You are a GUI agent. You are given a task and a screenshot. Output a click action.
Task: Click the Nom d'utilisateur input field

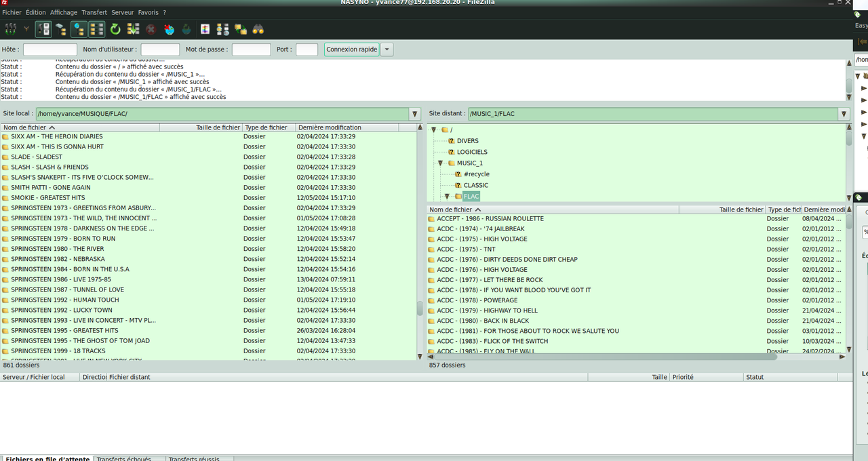point(160,49)
